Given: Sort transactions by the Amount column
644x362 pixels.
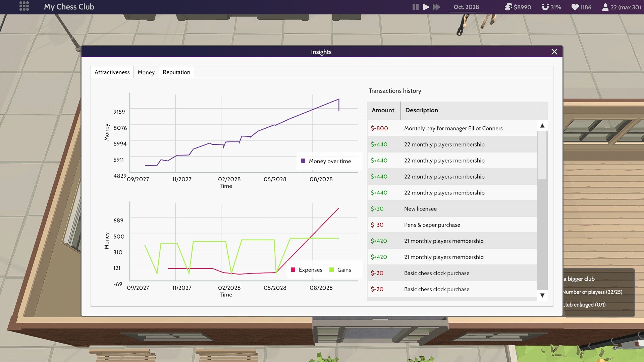Looking at the screenshot, I should pyautogui.click(x=383, y=110).
